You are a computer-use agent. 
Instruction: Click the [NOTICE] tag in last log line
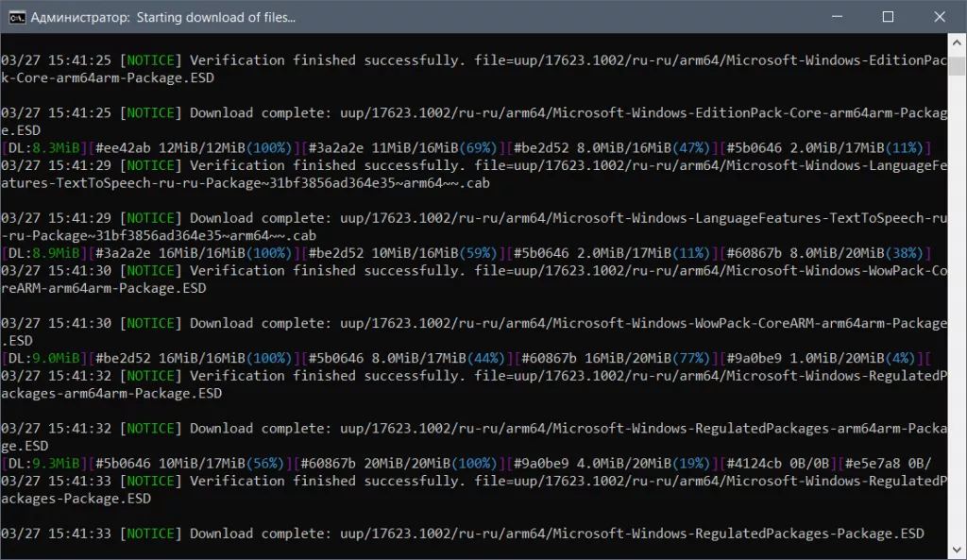pos(150,534)
